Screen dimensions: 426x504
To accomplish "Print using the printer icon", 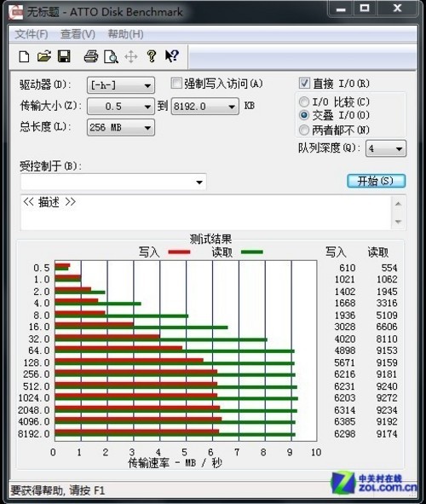I will (x=91, y=56).
